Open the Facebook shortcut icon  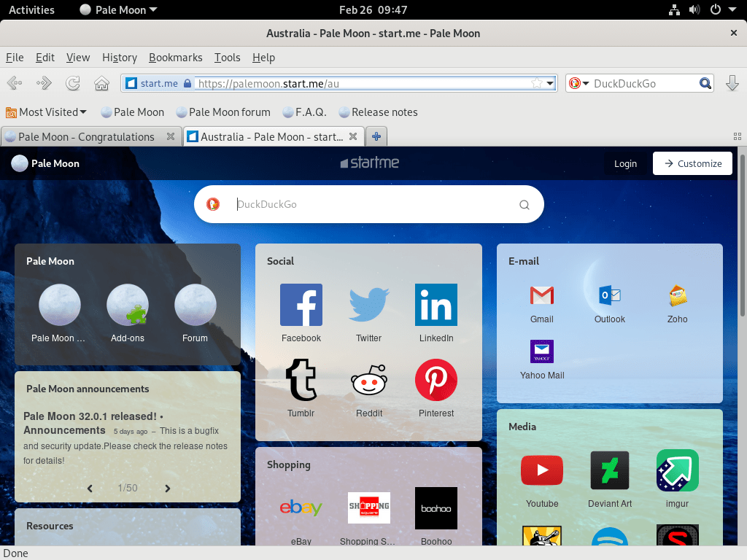pos(301,305)
